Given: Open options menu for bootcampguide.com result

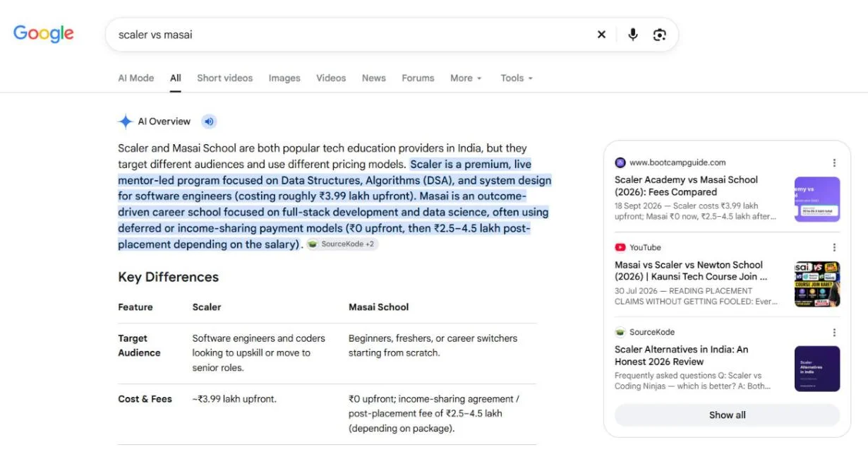Looking at the screenshot, I should (834, 162).
